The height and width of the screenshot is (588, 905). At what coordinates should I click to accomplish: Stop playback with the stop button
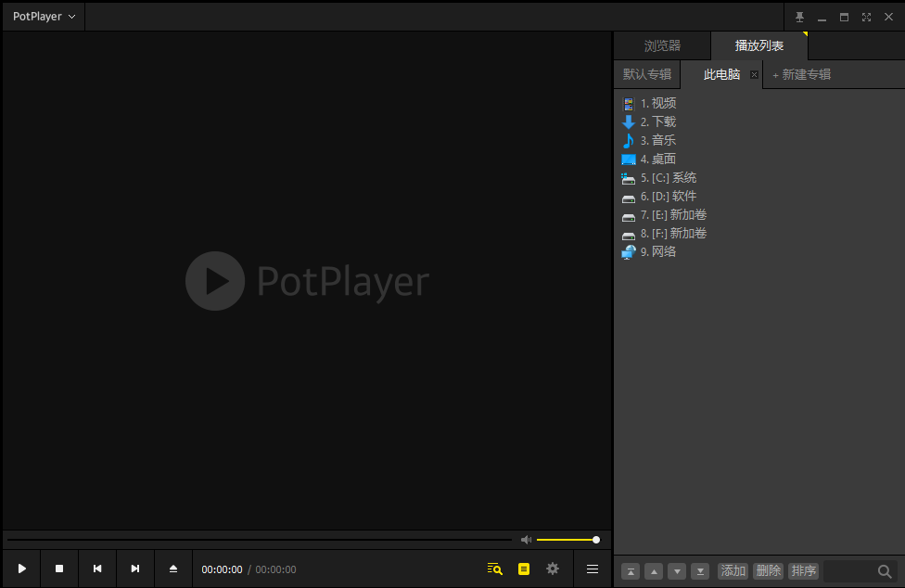point(59,569)
